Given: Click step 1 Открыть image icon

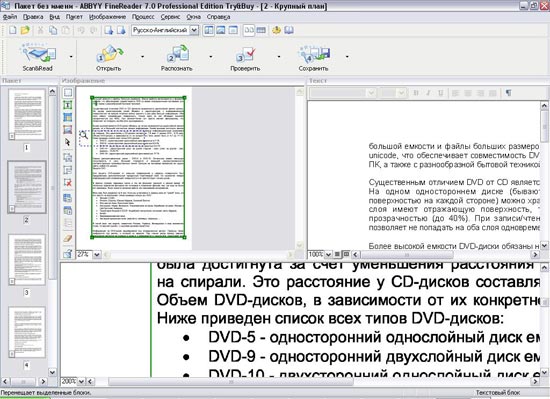Looking at the screenshot, I should (109, 54).
